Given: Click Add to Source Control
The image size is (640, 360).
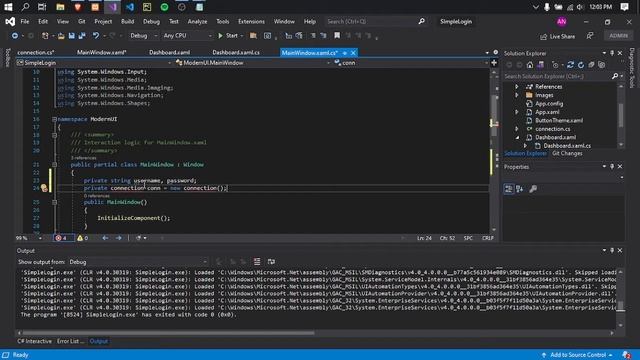Looking at the screenshot, I should coord(578,355).
